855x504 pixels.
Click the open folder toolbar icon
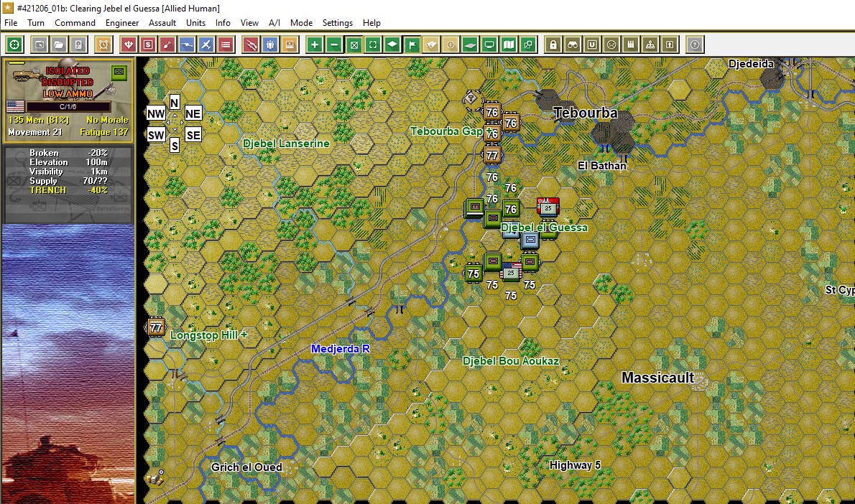click(59, 45)
